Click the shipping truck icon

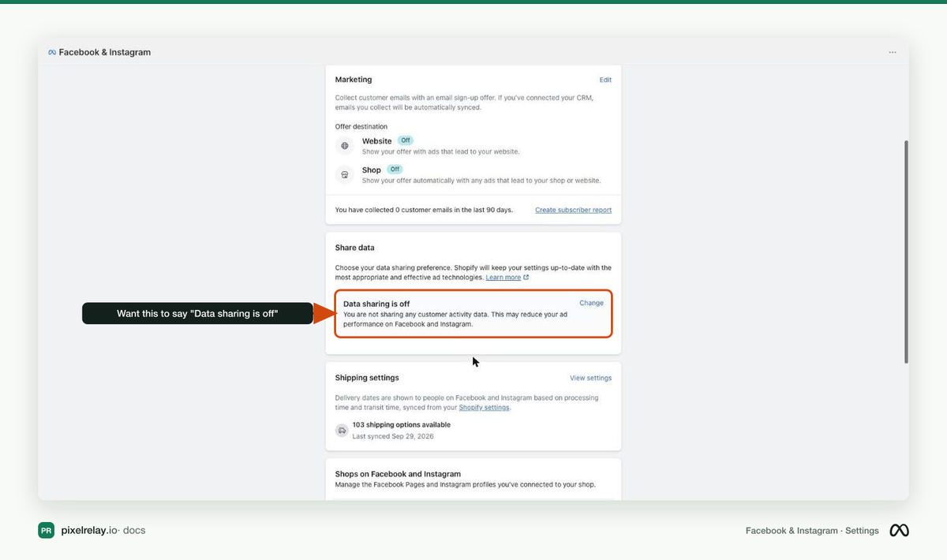[x=342, y=431]
